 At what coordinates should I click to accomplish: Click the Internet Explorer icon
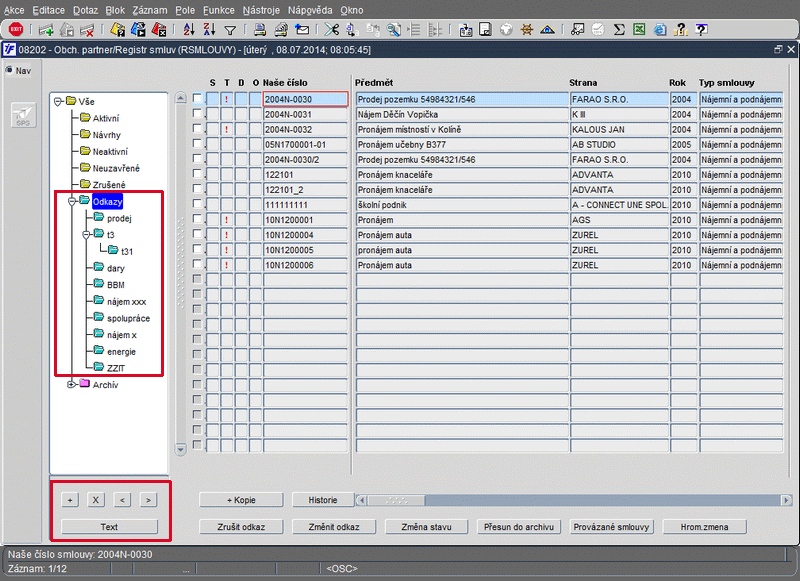click(x=660, y=30)
